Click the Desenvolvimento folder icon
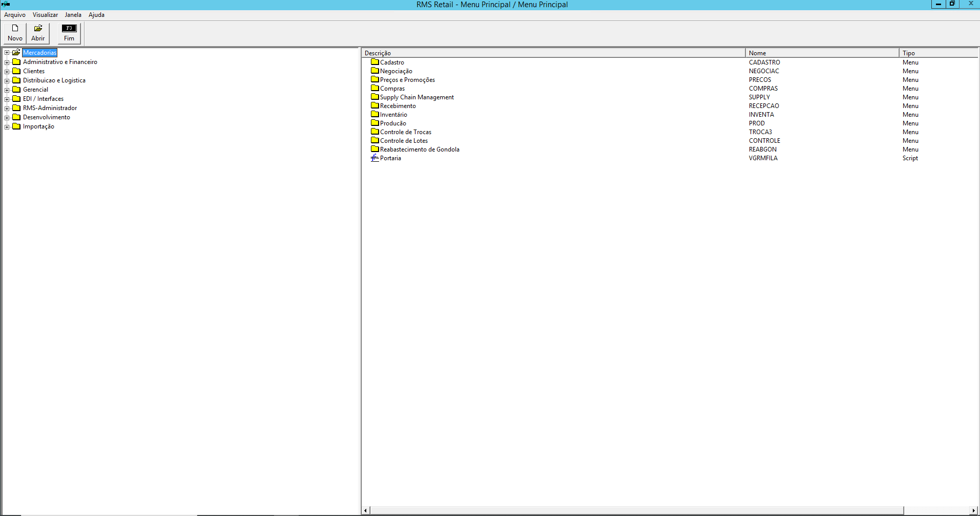 pos(16,117)
